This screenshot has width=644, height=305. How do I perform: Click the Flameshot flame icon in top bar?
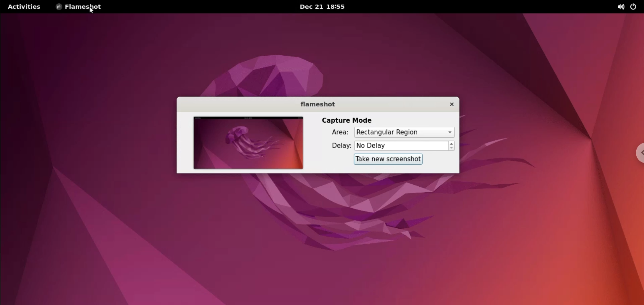coord(59,7)
